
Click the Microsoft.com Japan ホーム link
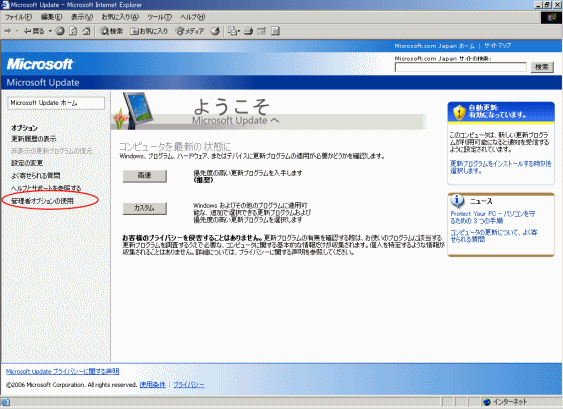[434, 46]
